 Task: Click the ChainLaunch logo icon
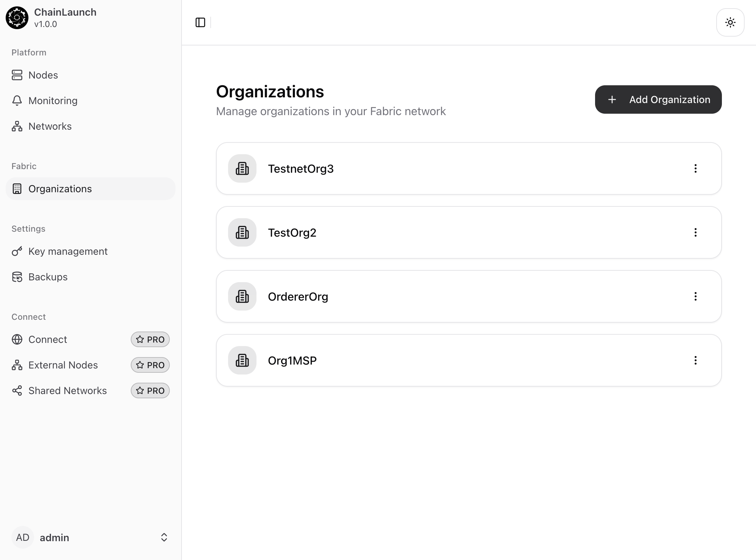coord(17,18)
